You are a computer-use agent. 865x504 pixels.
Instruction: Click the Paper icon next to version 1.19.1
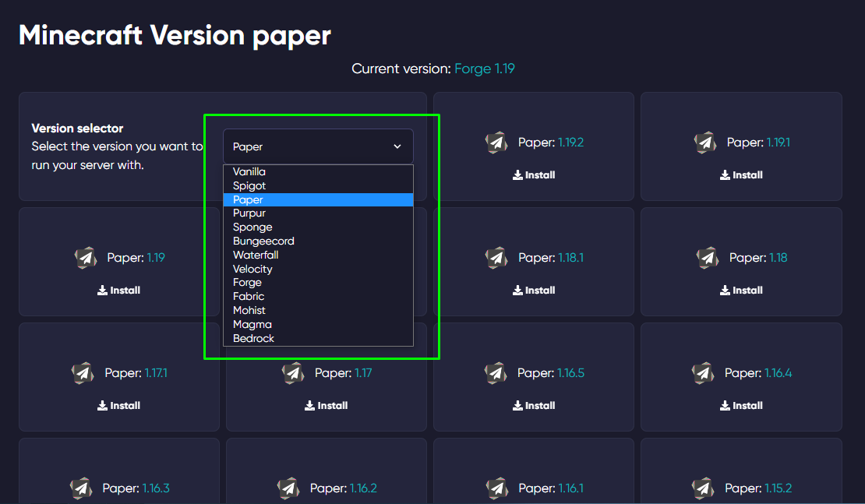tap(705, 143)
